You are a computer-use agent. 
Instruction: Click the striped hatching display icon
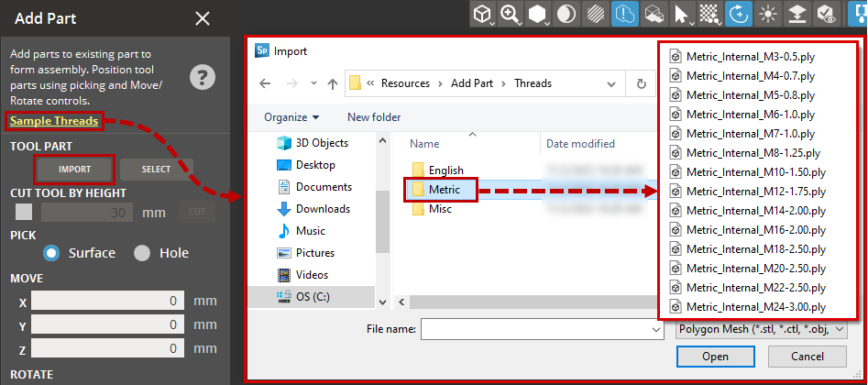595,14
